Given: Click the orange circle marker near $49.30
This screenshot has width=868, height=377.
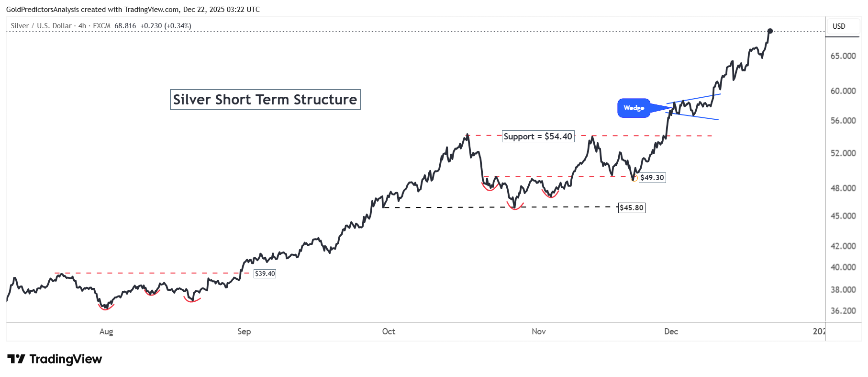Looking at the screenshot, I should tap(634, 179).
